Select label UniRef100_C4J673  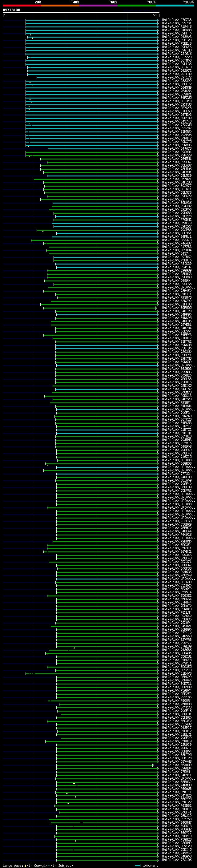176,149
